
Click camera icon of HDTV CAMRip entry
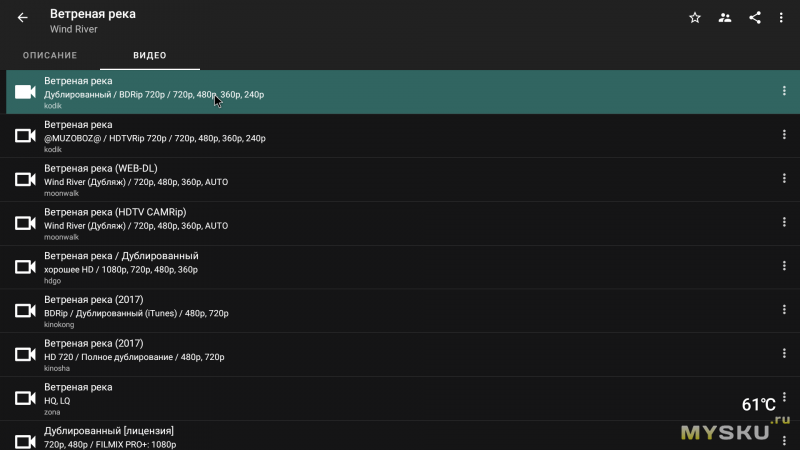(x=25, y=223)
